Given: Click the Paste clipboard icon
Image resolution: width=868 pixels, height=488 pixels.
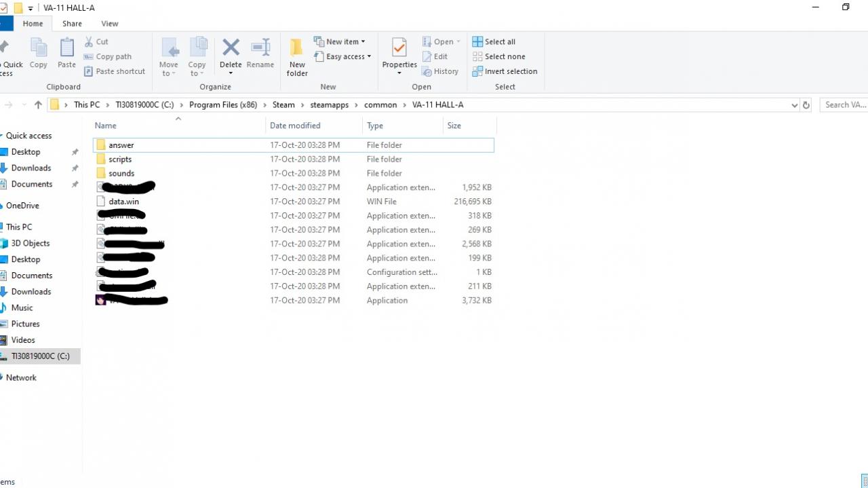Looking at the screenshot, I should tap(66, 48).
